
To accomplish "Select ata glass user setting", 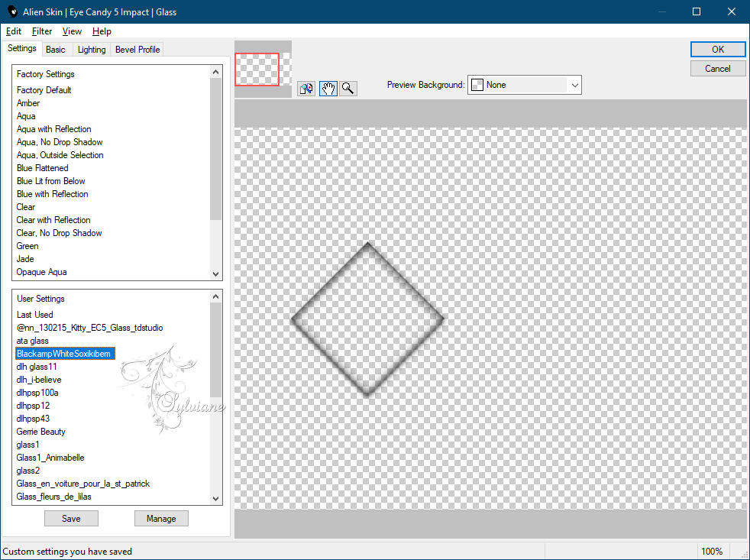I will (32, 340).
